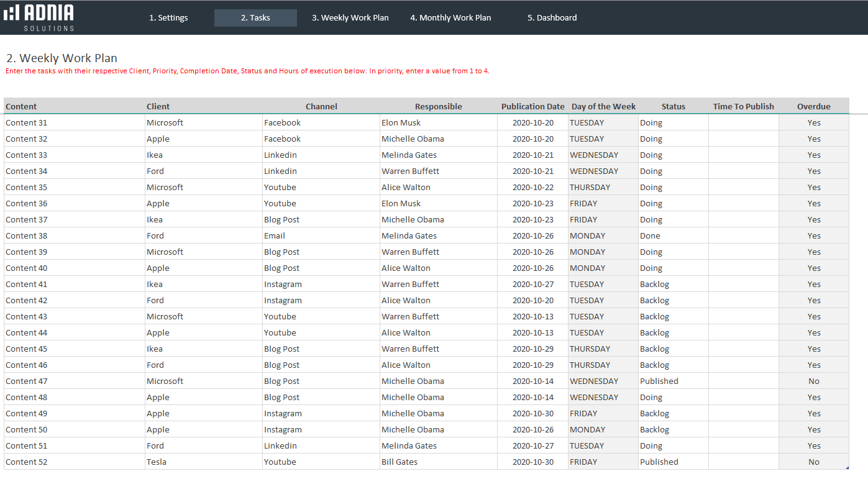Select the Publication Date column header

tap(532, 106)
